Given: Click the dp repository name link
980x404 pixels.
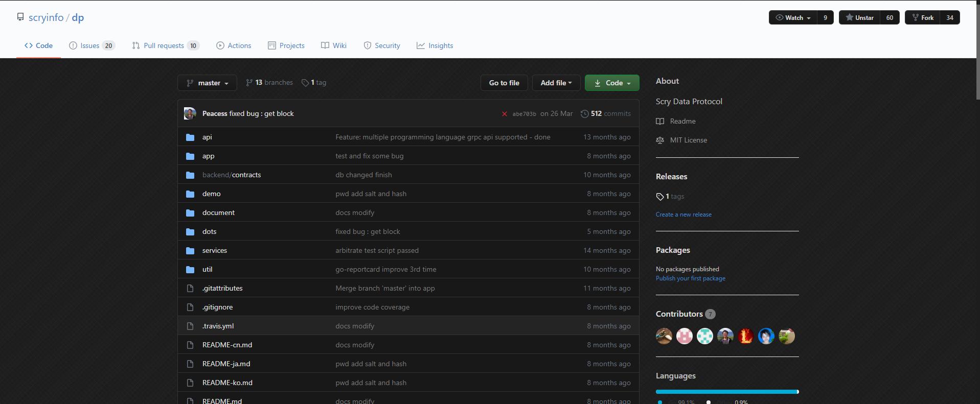Looking at the screenshot, I should click(x=78, y=17).
